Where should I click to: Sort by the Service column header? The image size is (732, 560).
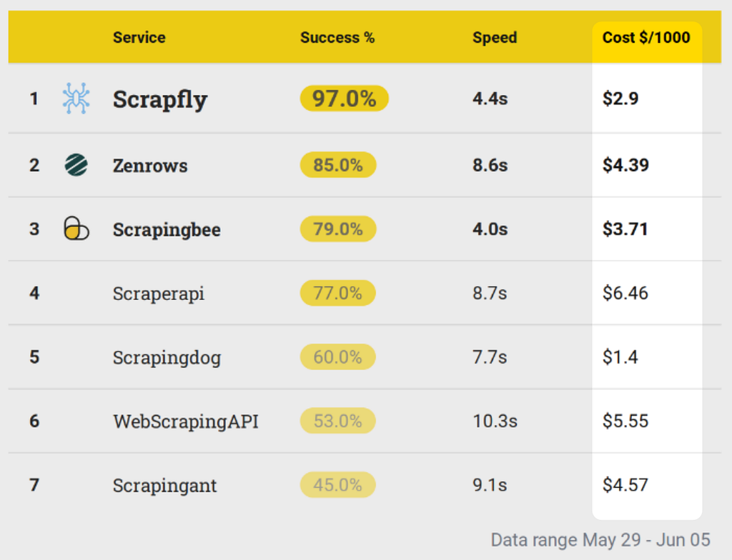pos(139,37)
